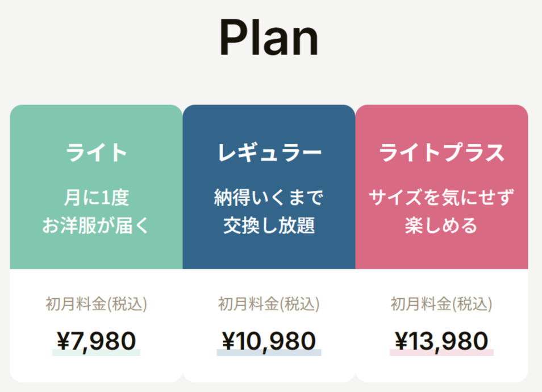Click the ¥10,980 price
This screenshot has height=392, width=542.
coord(269,341)
